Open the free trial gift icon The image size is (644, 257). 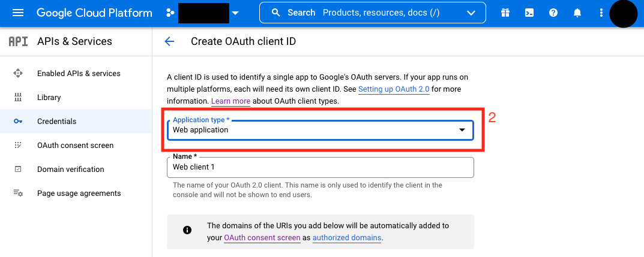point(505,13)
